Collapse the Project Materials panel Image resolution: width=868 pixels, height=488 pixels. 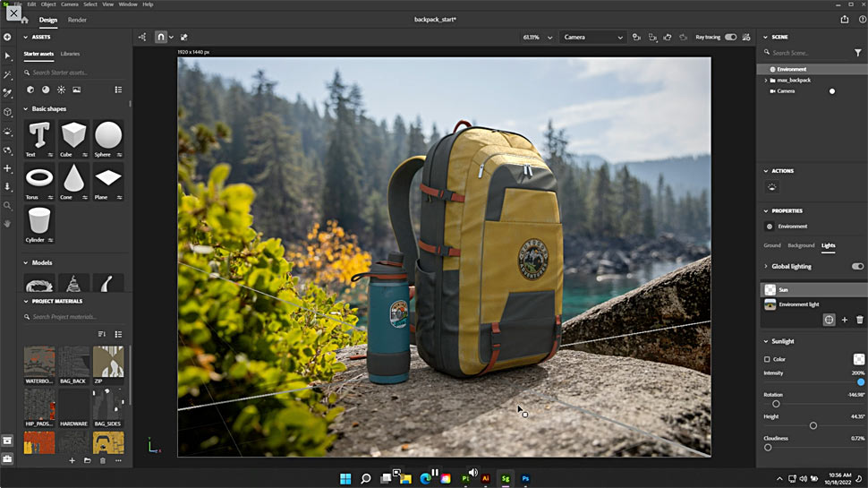tap(25, 302)
